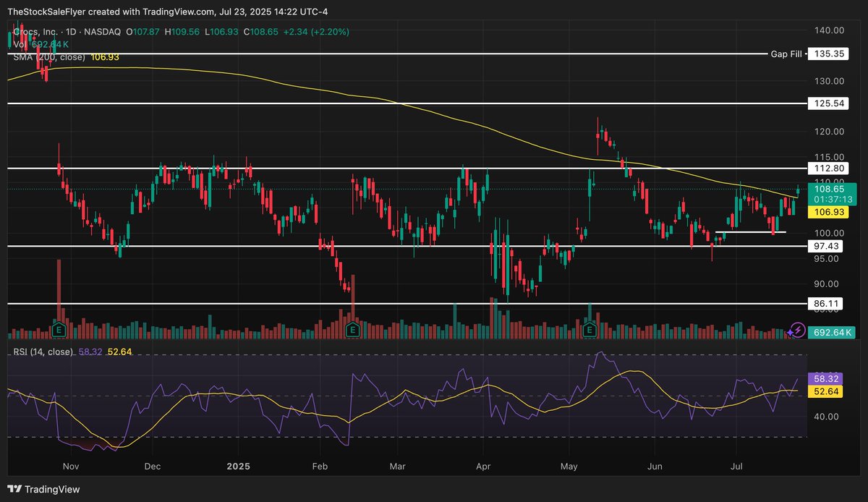Viewport: 868px width, 502px height.
Task: Click the May earnings E marker
Action: click(x=590, y=330)
